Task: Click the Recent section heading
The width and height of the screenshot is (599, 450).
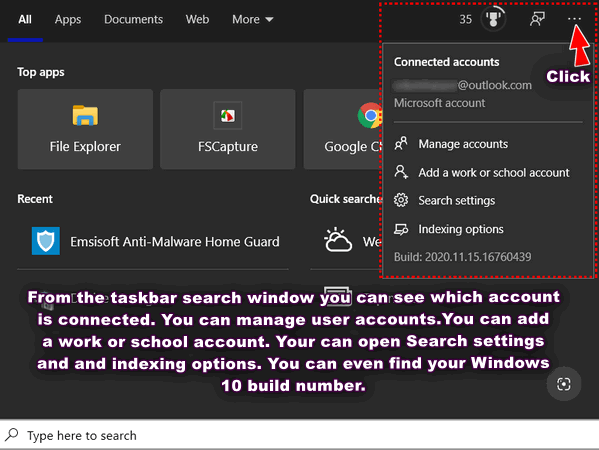Action: click(x=35, y=199)
